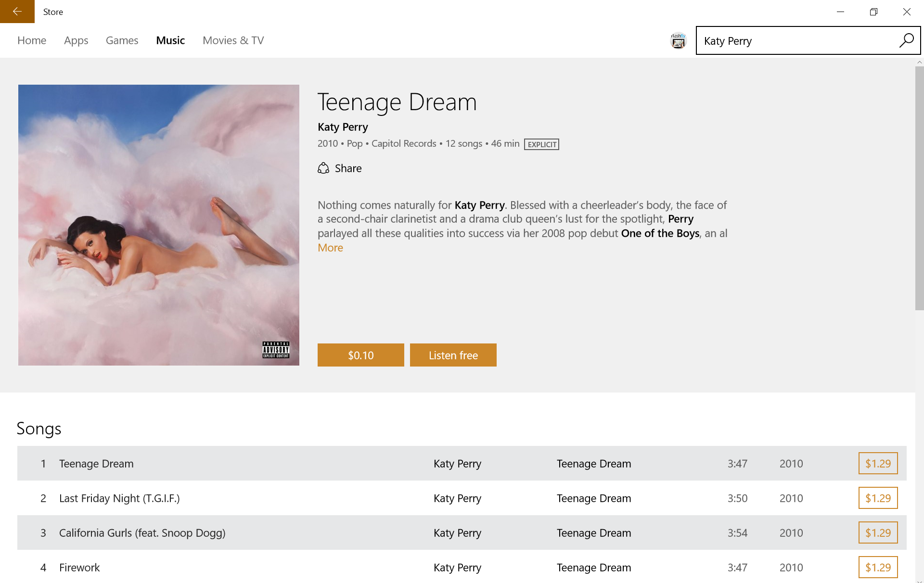Open the One of the Boys link
This screenshot has width=924, height=583.
point(660,233)
